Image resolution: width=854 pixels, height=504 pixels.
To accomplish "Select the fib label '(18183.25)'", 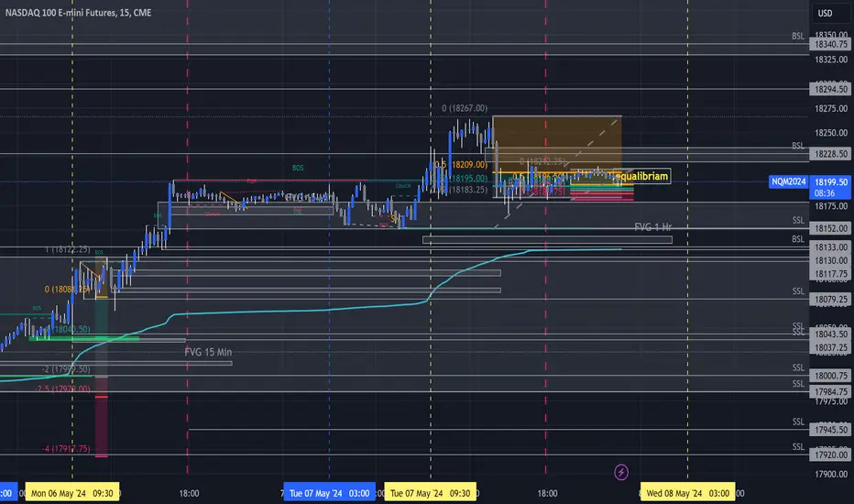I will click(468, 190).
